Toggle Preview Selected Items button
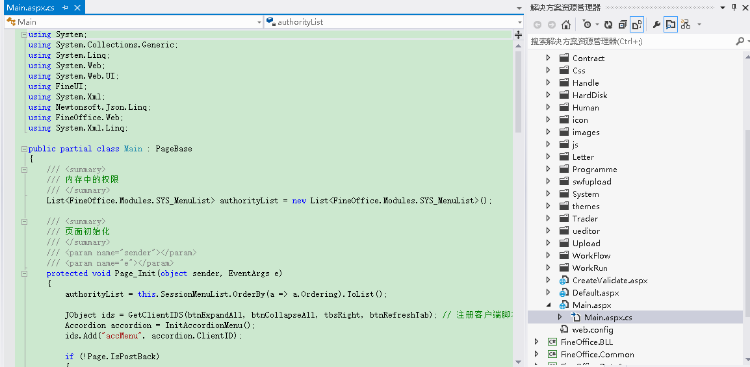 671,24
